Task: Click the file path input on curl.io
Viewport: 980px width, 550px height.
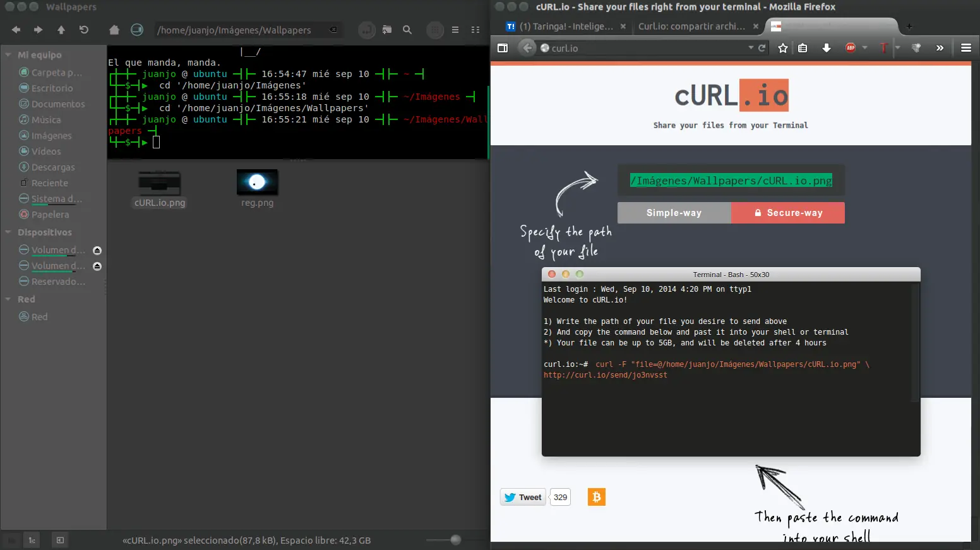Action: 731,181
